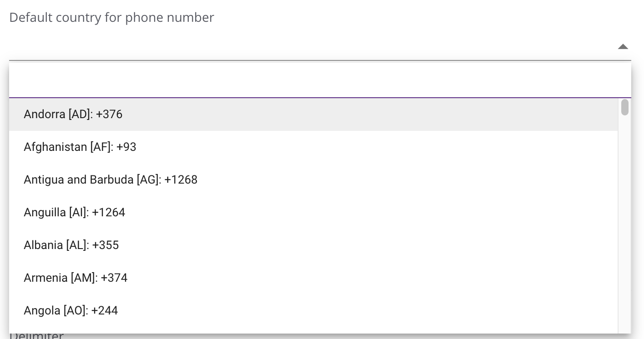Select Andorra [AD]: +376 option
The height and width of the screenshot is (339, 644).
[73, 114]
